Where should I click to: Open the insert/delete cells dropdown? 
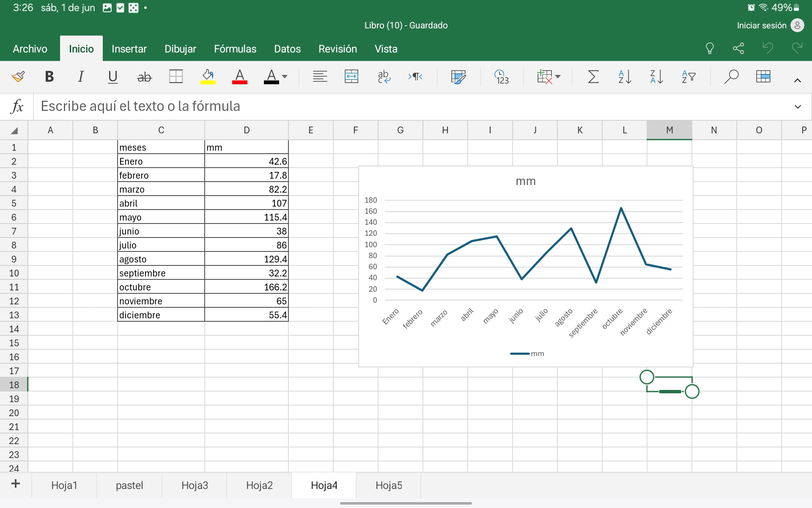pyautogui.click(x=549, y=77)
